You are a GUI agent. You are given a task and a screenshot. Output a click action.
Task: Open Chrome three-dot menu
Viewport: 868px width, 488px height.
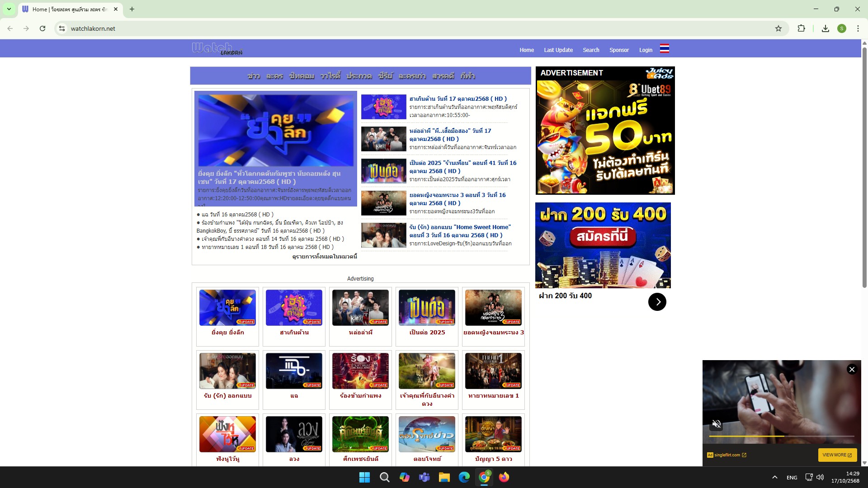858,28
